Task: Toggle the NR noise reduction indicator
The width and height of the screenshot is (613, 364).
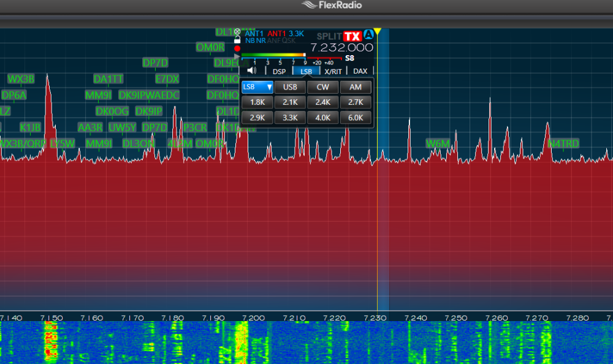Action: point(261,40)
